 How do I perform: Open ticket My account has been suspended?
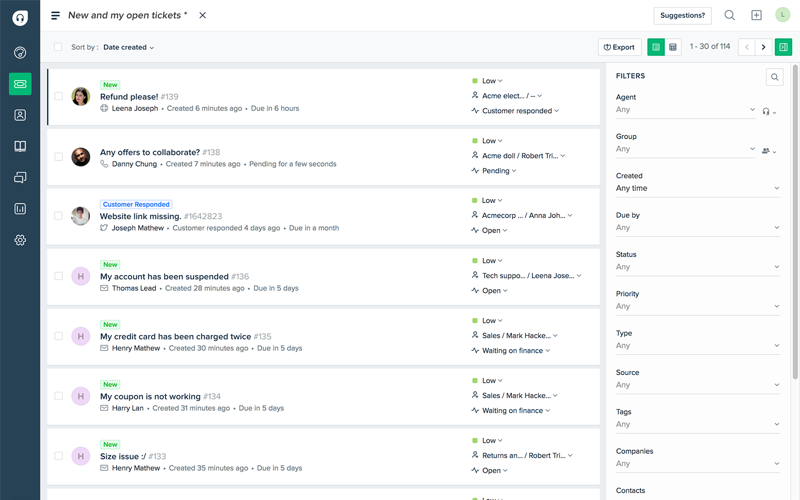pos(164,277)
